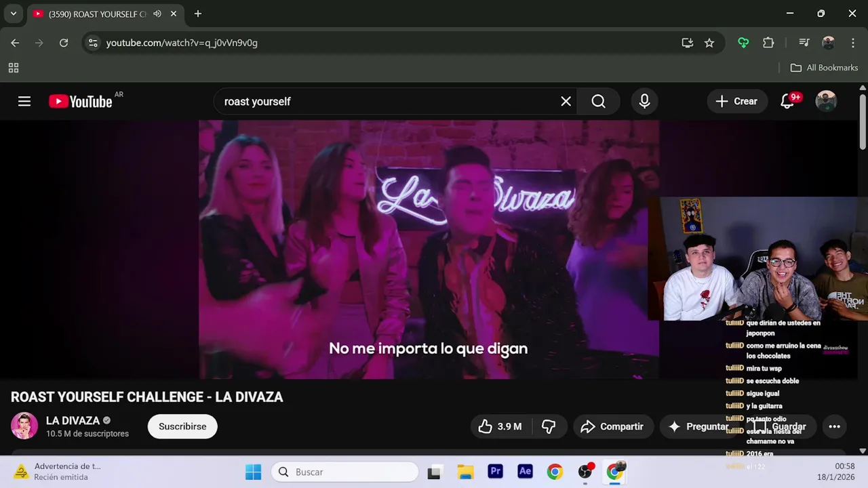Open the first Chrome taskbar icon
Screen dimensions: 868x488
555,472
